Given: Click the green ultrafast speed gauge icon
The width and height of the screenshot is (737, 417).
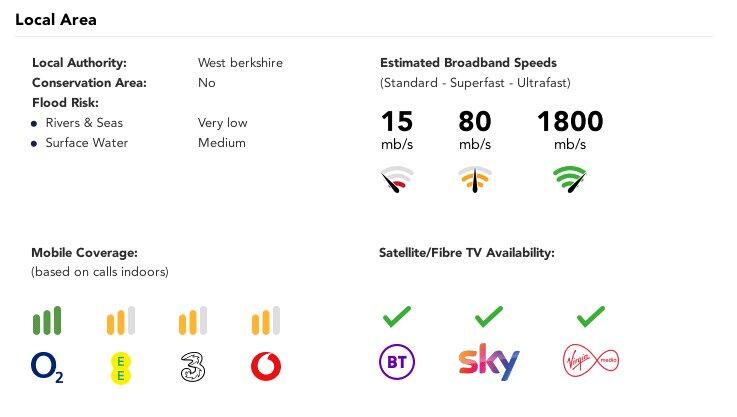Looking at the screenshot, I should click(569, 180).
